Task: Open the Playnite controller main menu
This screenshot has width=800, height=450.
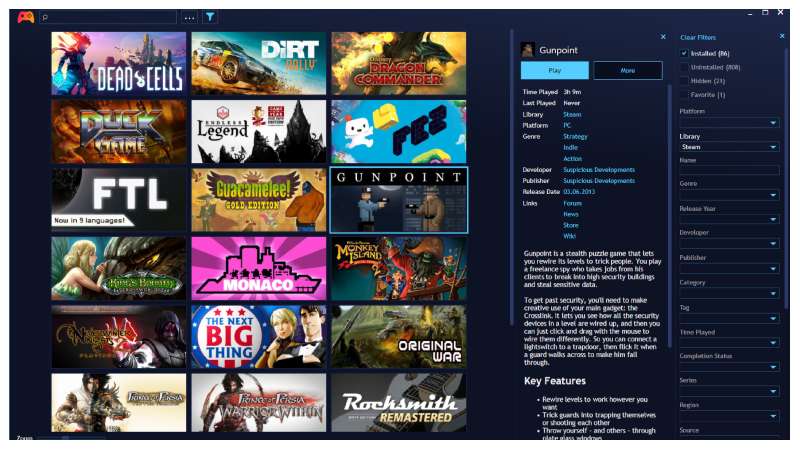Action: 26,17
